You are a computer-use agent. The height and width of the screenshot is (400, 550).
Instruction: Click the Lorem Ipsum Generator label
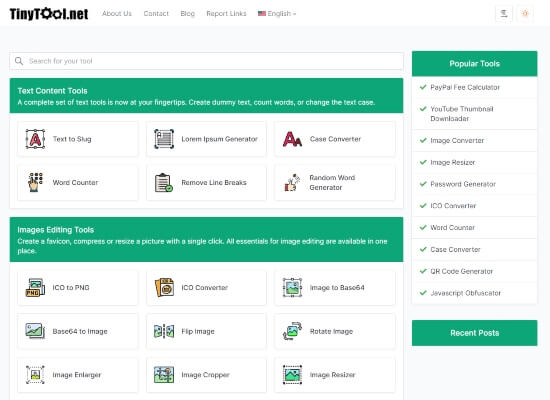tap(220, 139)
